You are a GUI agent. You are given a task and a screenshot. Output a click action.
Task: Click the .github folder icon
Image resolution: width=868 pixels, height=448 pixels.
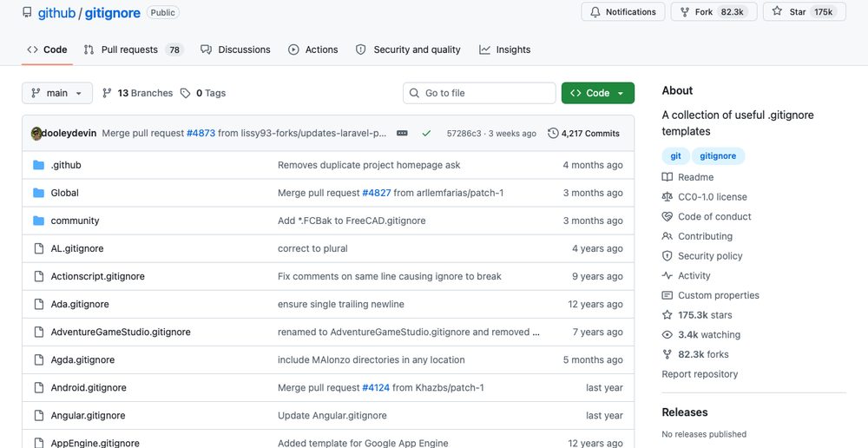pos(38,165)
